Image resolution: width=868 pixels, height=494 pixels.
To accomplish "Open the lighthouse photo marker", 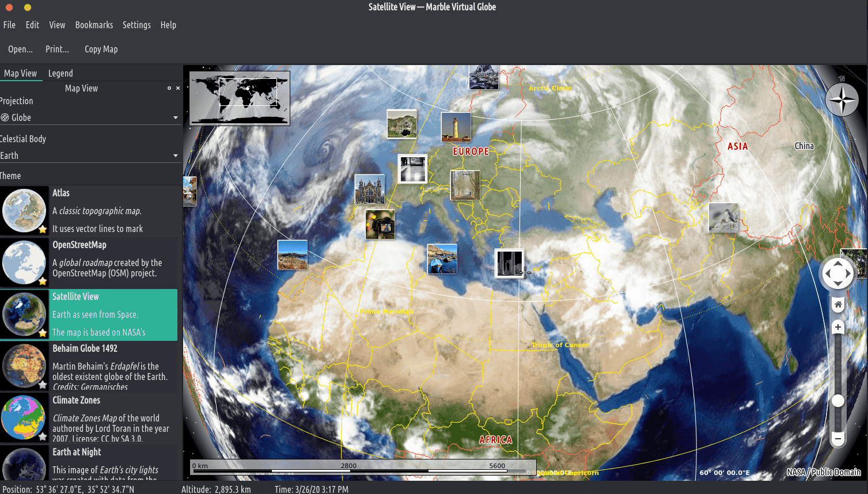I will [456, 127].
